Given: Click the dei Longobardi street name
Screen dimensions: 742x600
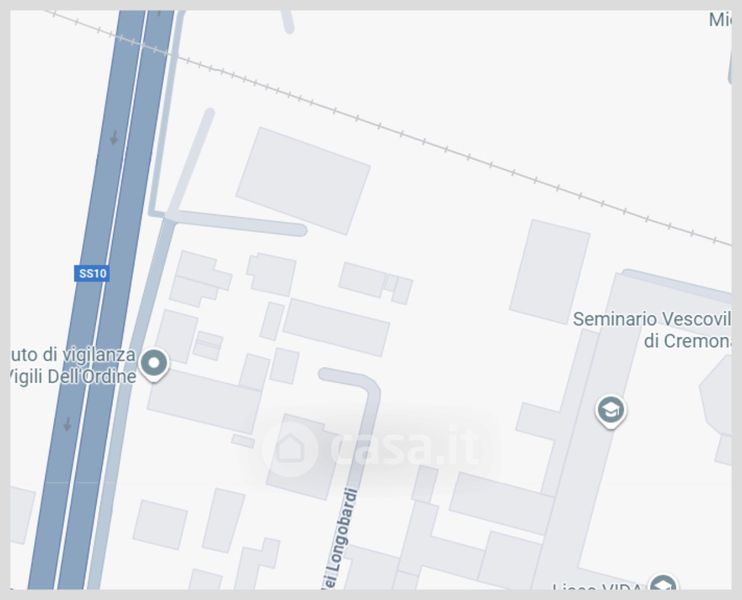Looking at the screenshot, I should 341,539.
